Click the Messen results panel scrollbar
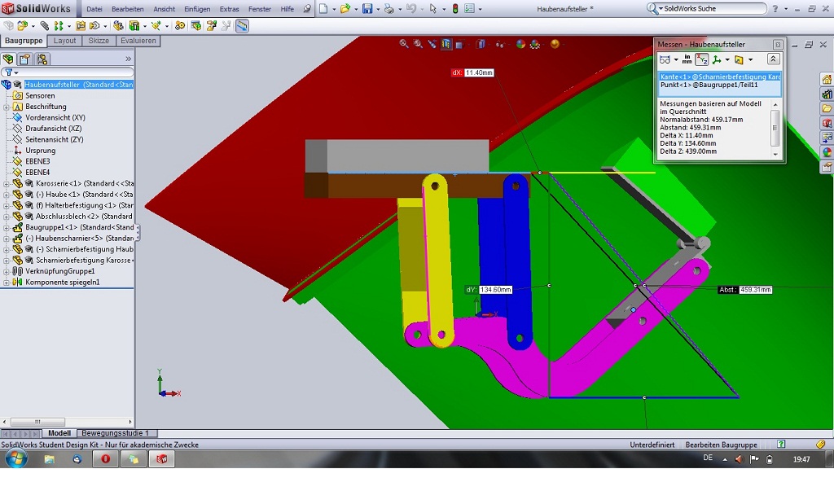Screen dimensions: 834x504 coord(775,128)
